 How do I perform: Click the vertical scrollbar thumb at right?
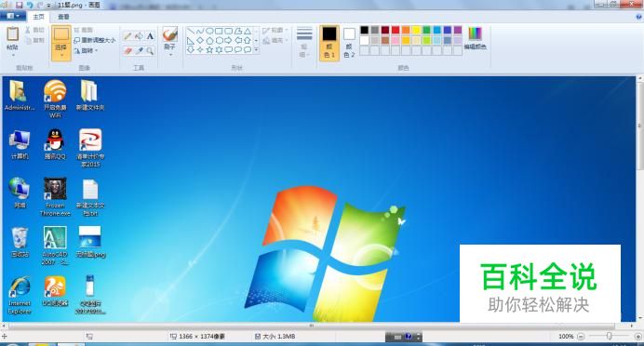tap(640, 126)
